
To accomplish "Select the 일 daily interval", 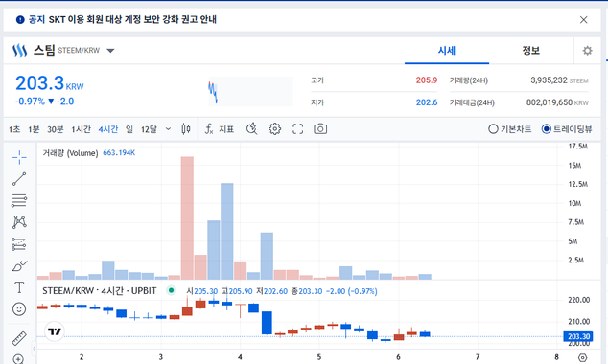I will (x=129, y=129).
